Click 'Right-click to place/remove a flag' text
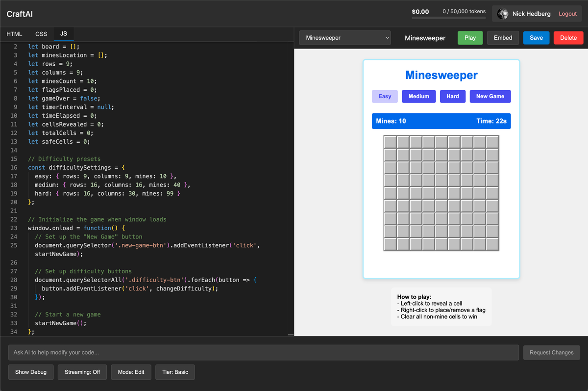 [x=441, y=310]
